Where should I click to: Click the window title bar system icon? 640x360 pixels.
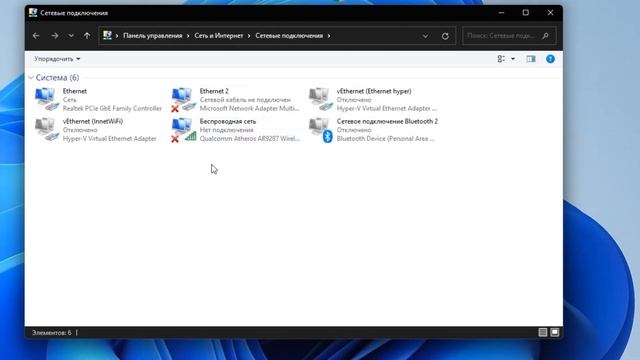point(33,13)
